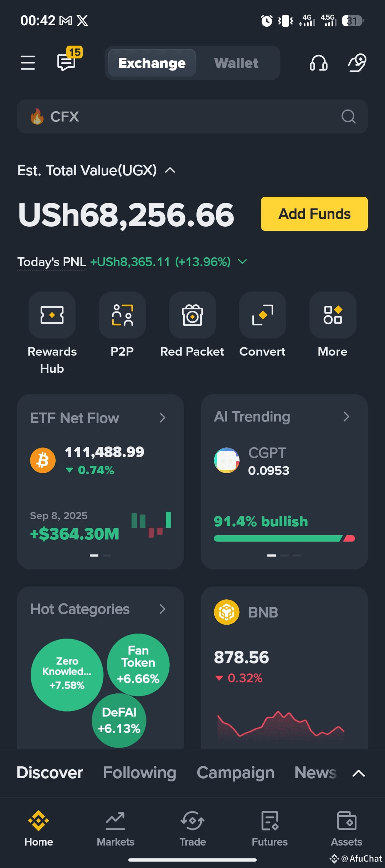The width and height of the screenshot is (385, 868).
Task: Tap the search magnifier icon
Action: [348, 117]
